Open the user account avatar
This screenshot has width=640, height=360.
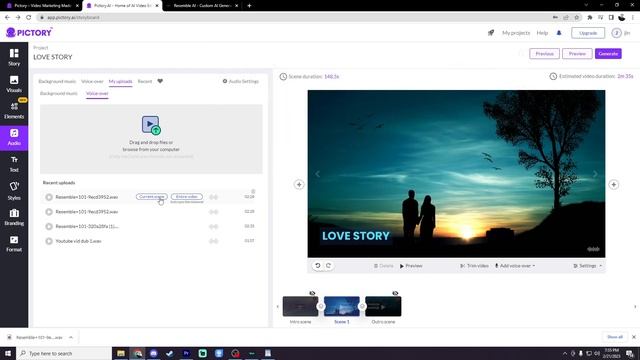616,33
